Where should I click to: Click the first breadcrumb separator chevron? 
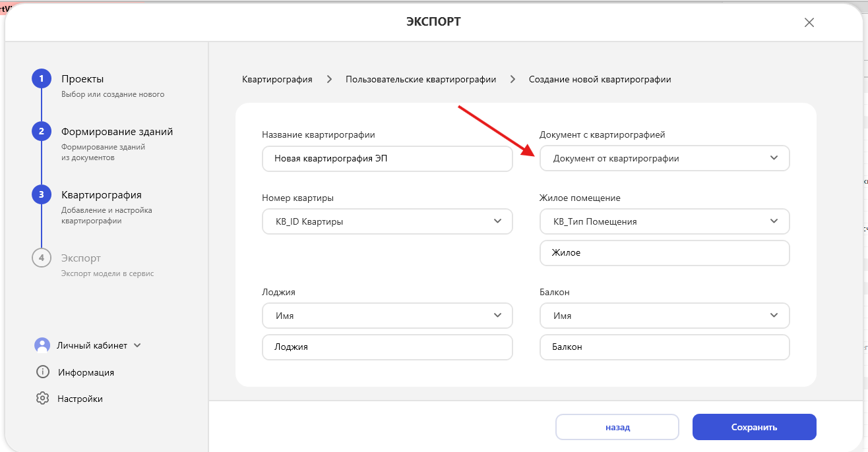click(328, 79)
